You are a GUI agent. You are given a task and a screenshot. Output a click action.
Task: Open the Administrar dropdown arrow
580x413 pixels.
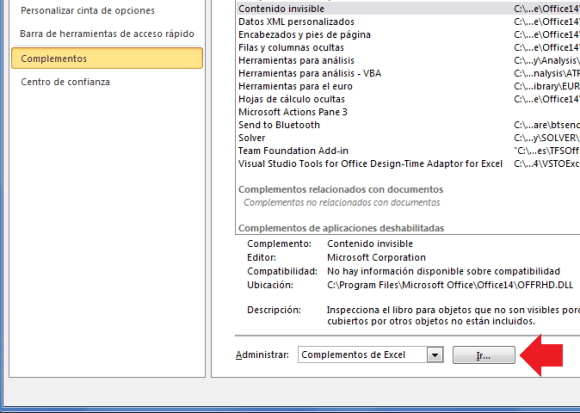(435, 355)
